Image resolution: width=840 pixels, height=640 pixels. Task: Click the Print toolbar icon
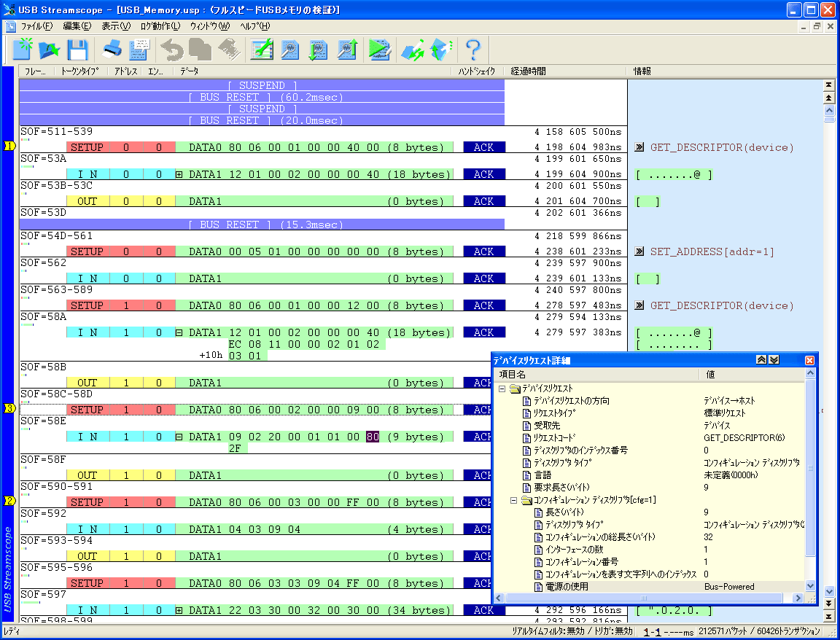click(112, 50)
